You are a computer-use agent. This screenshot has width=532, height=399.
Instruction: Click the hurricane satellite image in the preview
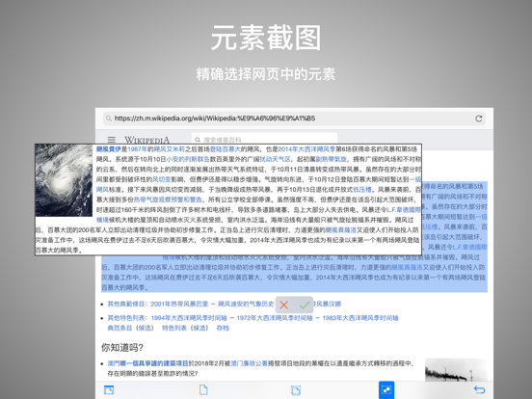pyautogui.click(x=64, y=180)
